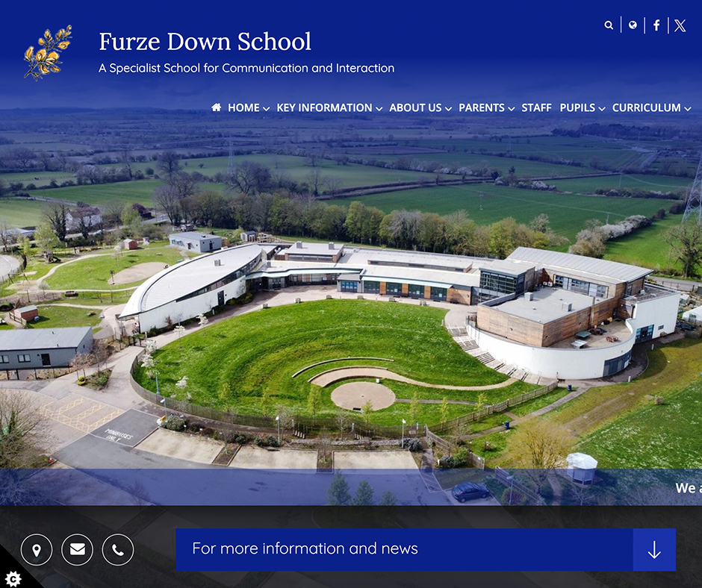Open the globe translate icon
The width and height of the screenshot is (702, 588).
[x=633, y=25]
